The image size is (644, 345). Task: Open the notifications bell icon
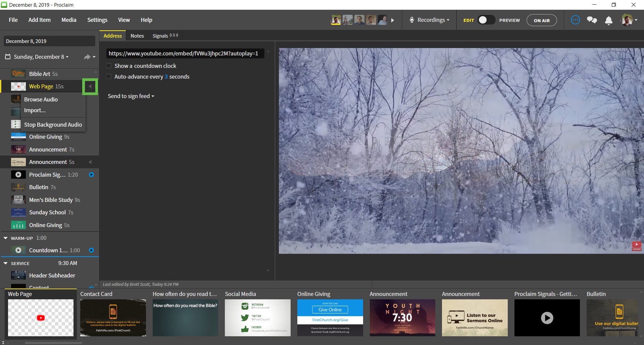coord(608,20)
